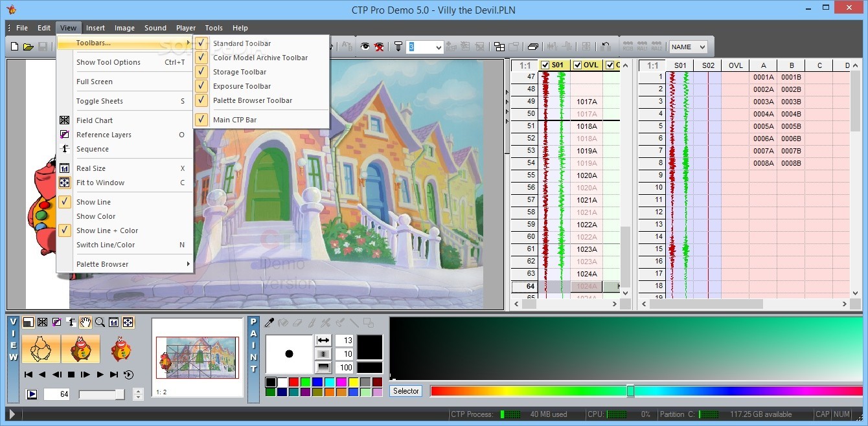Image resolution: width=868 pixels, height=426 pixels.
Task: Select the eraser tool in Paint panel
Action: pos(297,322)
